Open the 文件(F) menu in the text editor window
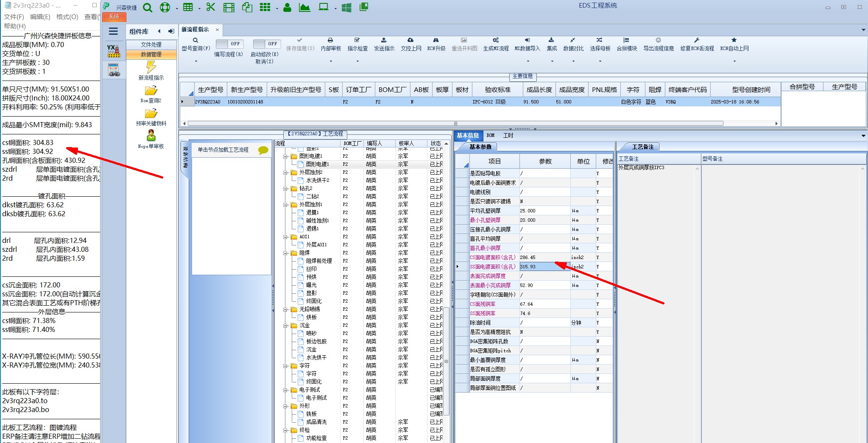Image resolution: width=868 pixels, height=443 pixels. tap(14, 17)
